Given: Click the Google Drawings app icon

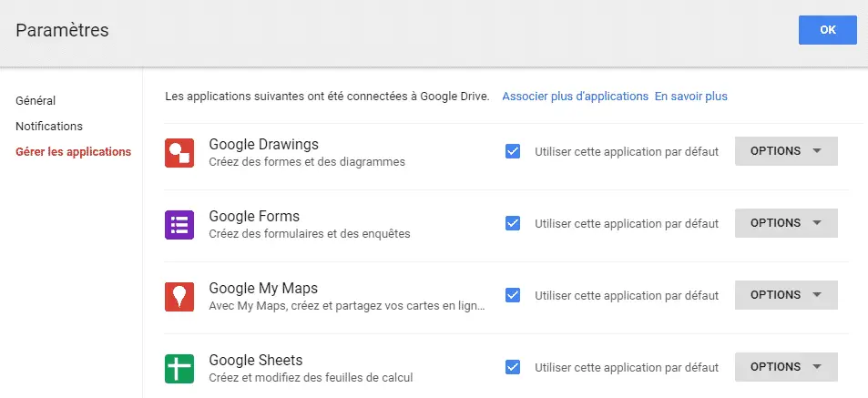Looking at the screenshot, I should pyautogui.click(x=179, y=153).
